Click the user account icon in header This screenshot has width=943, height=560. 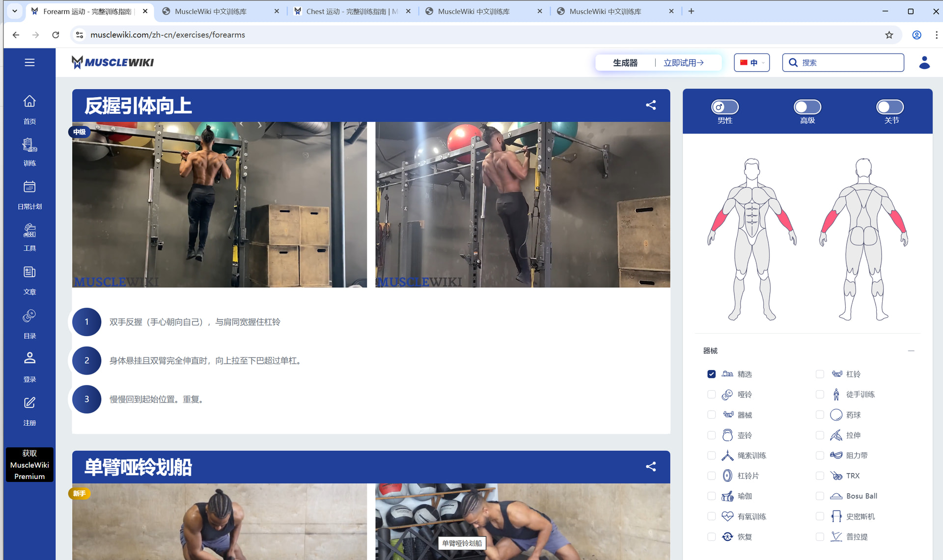[x=924, y=62]
